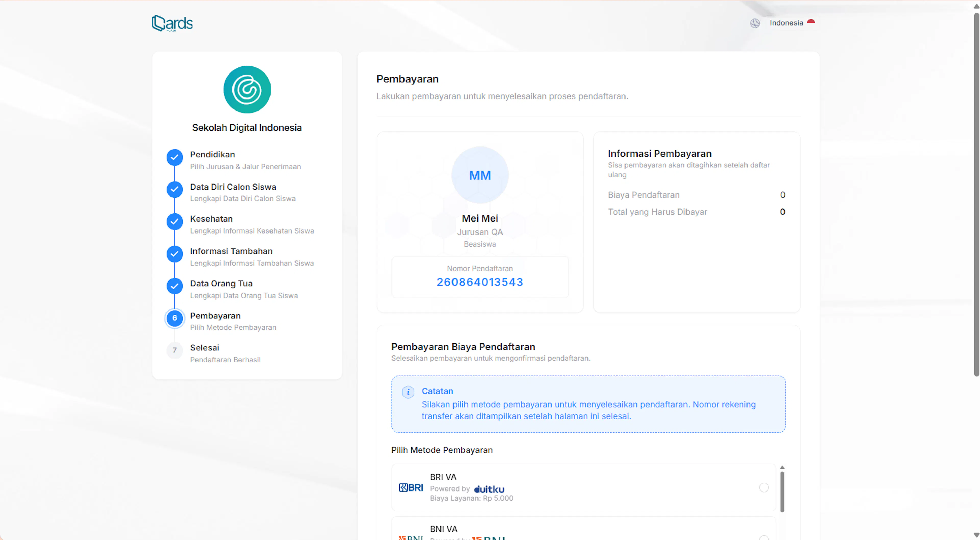Click the Biaya Layanan: Rp 5.000 text
The height and width of the screenshot is (540, 980).
(471, 498)
